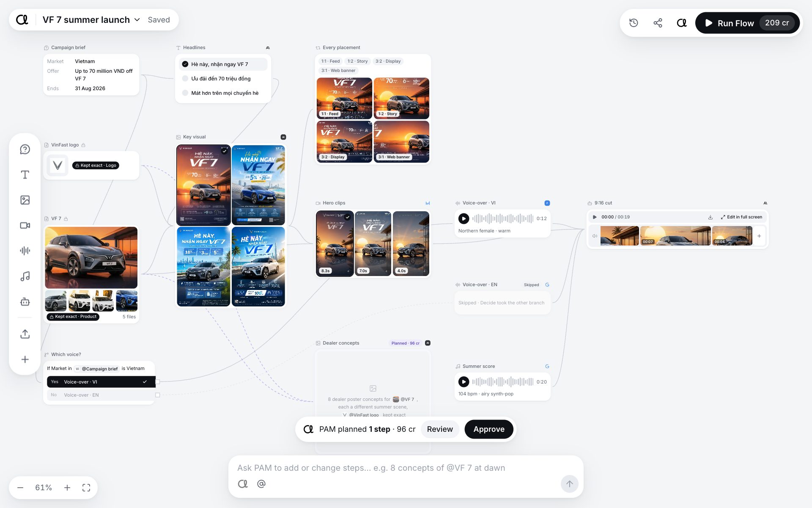The width and height of the screenshot is (812, 508).
Task: Click the send arrow in prompt box
Action: click(x=569, y=483)
